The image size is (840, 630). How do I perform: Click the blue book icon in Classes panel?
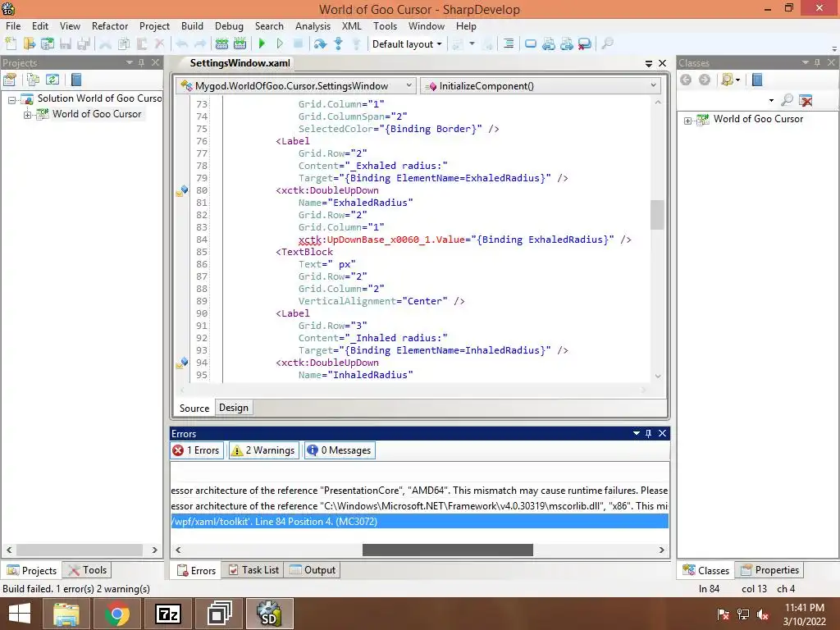tap(757, 80)
